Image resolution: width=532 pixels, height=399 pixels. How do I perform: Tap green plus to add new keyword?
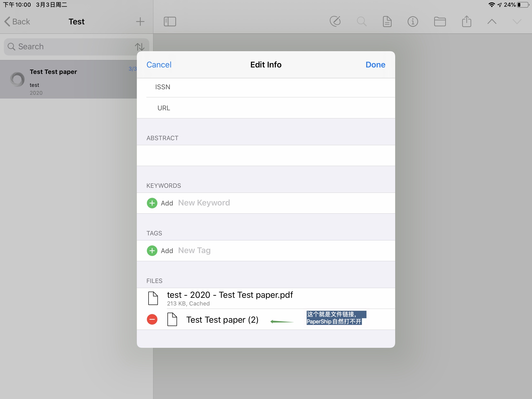point(152,203)
